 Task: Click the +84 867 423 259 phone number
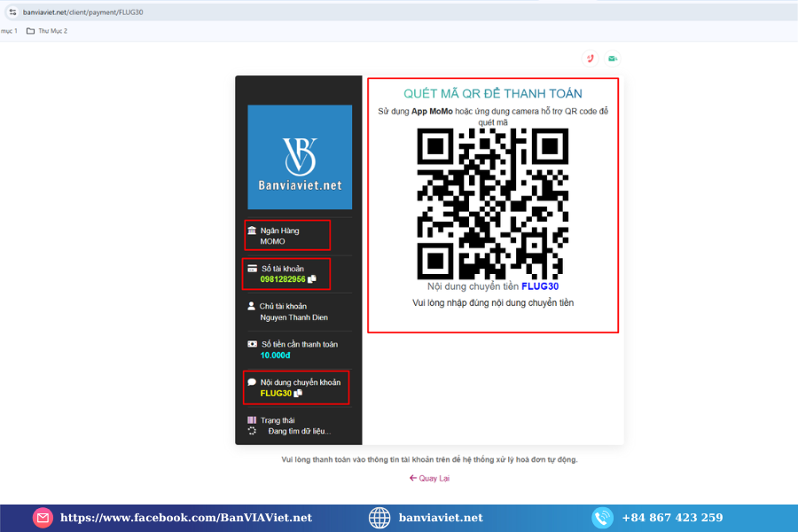tap(672, 518)
